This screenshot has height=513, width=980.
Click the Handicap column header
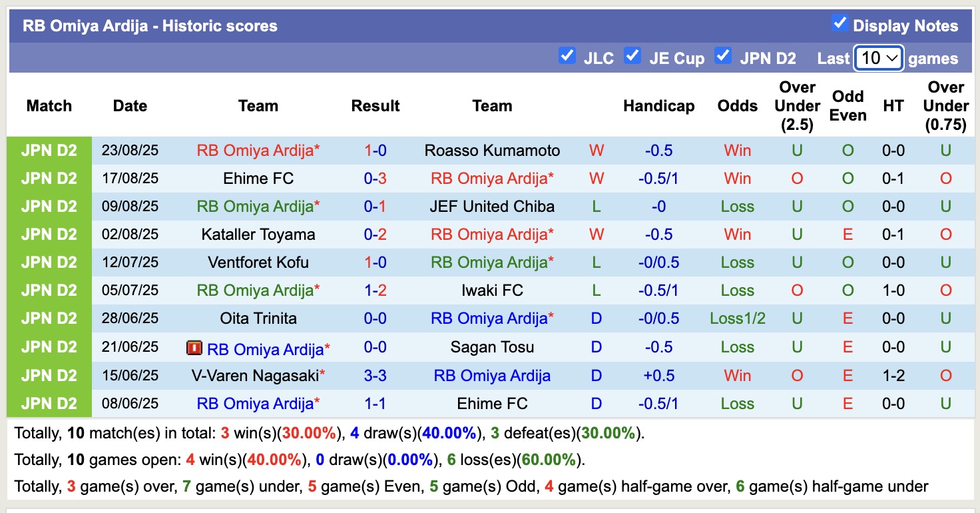(658, 105)
